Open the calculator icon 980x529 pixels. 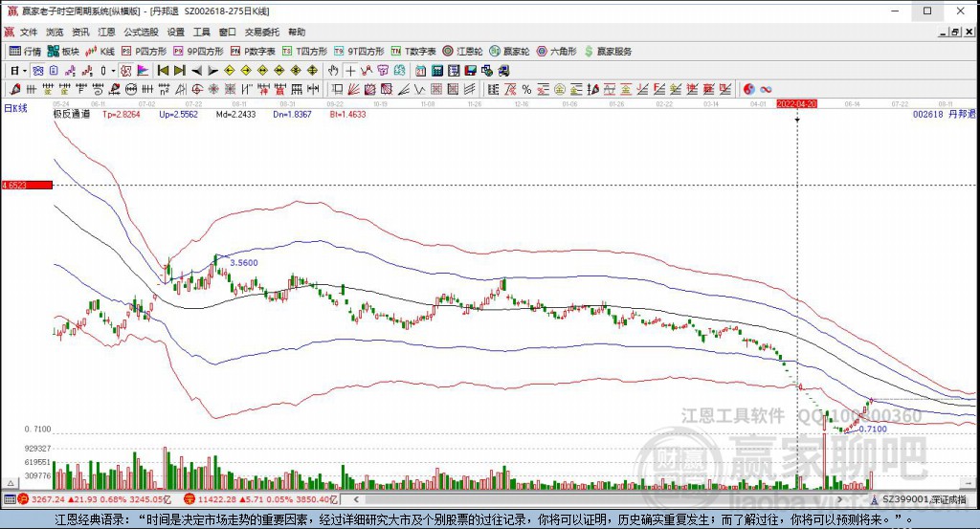437,71
